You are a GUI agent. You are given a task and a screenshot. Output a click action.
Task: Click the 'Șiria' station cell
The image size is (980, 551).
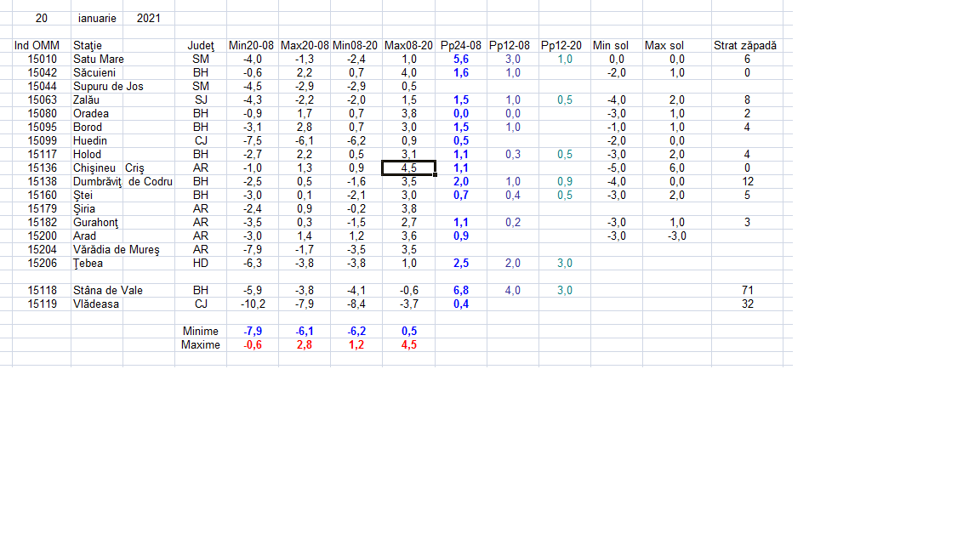click(x=97, y=209)
